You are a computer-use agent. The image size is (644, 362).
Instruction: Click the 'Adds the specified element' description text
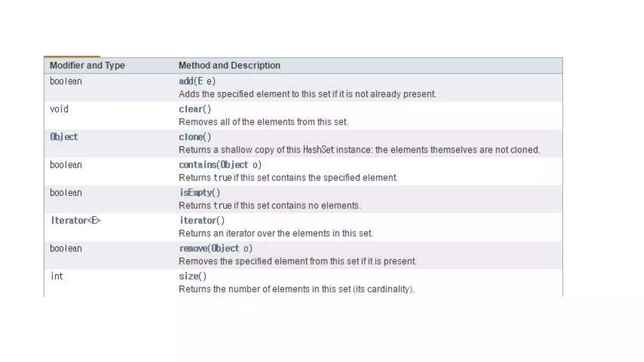tap(307, 94)
